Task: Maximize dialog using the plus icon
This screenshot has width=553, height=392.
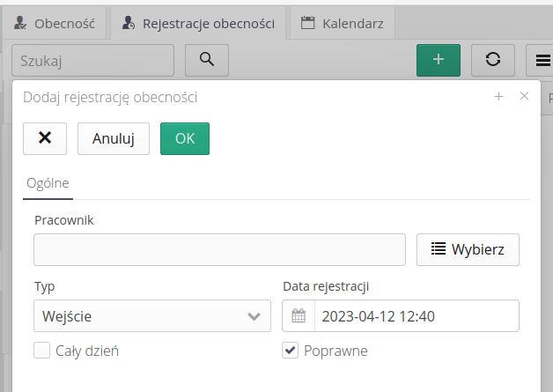Action: (x=498, y=97)
